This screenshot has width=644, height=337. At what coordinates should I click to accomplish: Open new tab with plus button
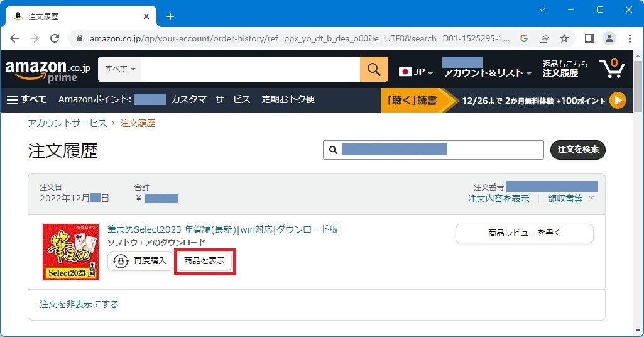[170, 16]
